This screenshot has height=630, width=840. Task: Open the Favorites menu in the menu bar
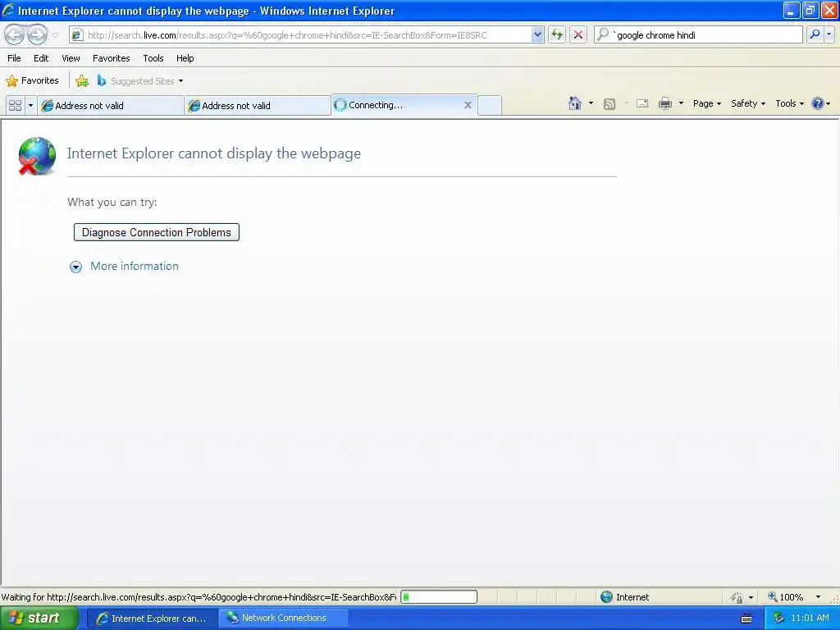112,58
